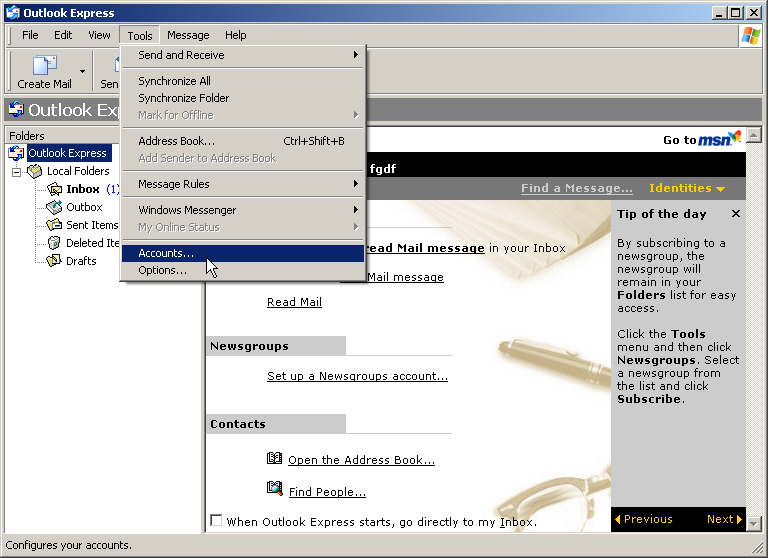Select Outbox in the folder tree
This screenshot has height=558, width=768.
click(84, 207)
